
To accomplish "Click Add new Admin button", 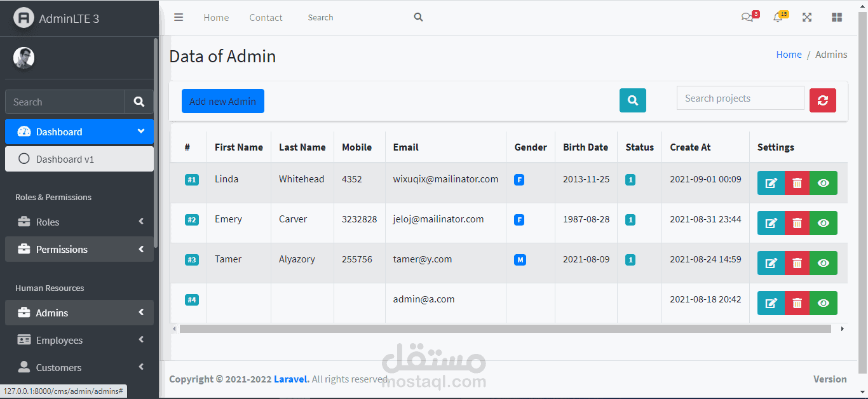I will [x=223, y=101].
